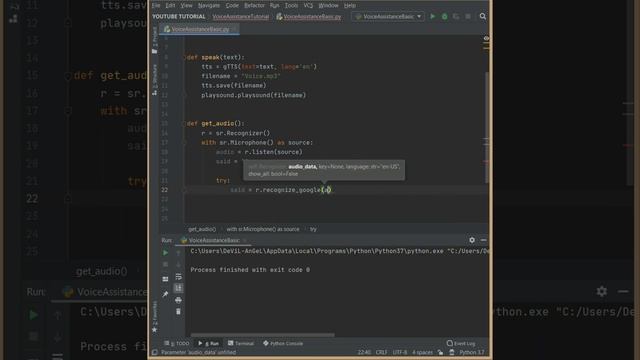Select VoiceAssistanceBasic.py editor tab
Image resolution: width=640 pixels, height=360 pixels.
click(200, 29)
